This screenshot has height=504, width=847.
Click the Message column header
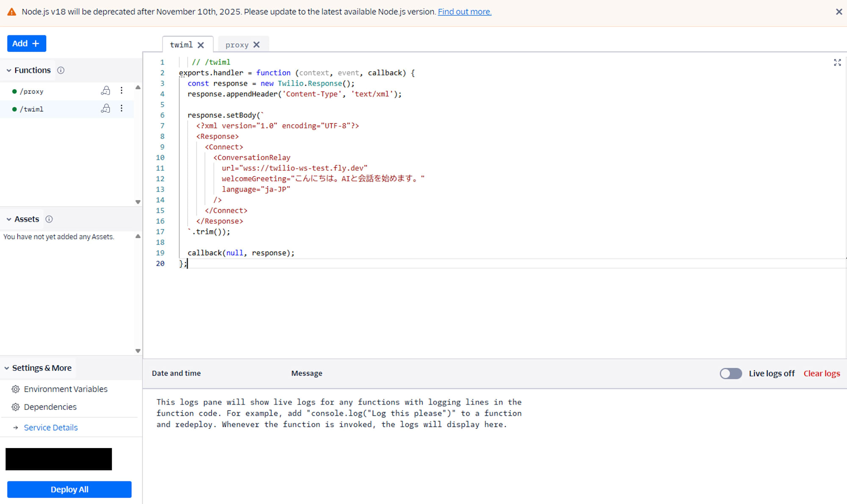pos(307,373)
